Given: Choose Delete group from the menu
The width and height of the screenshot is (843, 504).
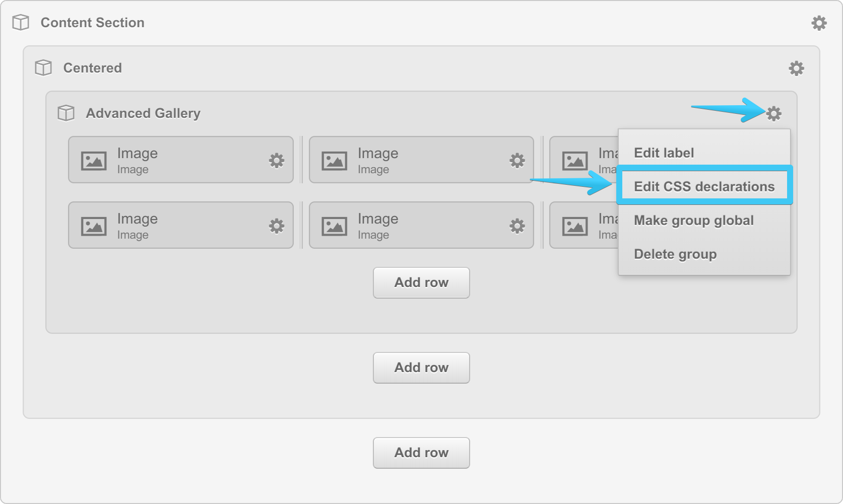Looking at the screenshot, I should click(675, 254).
